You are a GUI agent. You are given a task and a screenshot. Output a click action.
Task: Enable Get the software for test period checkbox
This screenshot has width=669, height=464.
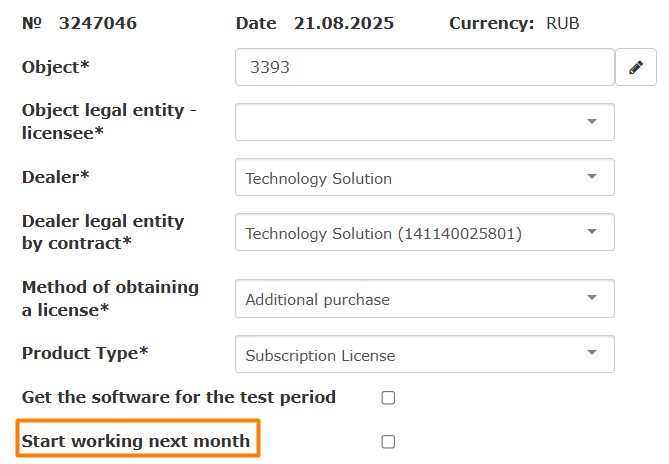click(388, 398)
